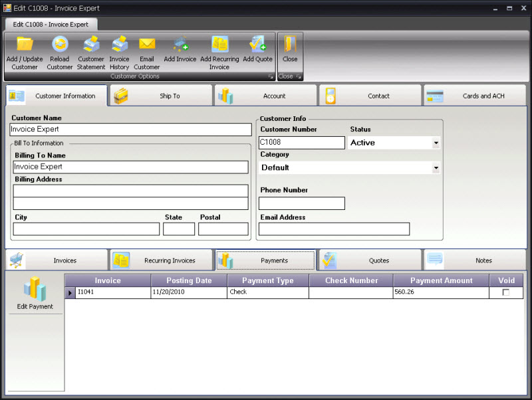Toggle the Void checkbox for invoice I1041
532x400 pixels.
pyautogui.click(x=506, y=292)
